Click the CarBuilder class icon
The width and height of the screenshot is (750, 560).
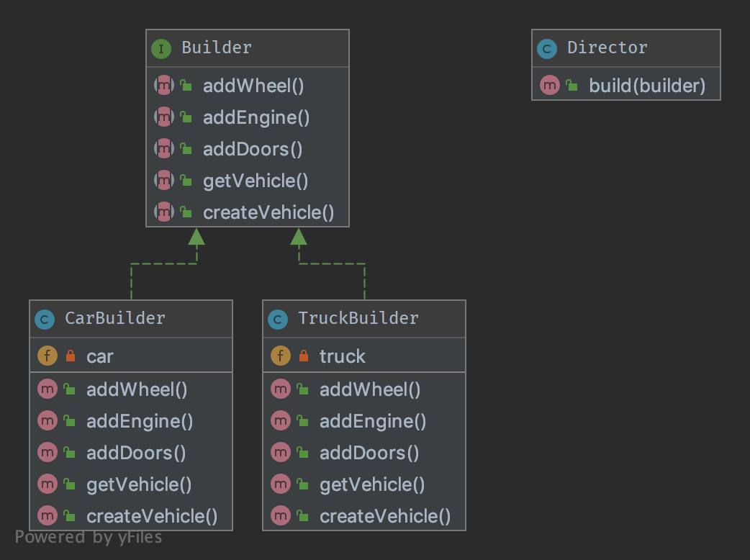(45, 319)
